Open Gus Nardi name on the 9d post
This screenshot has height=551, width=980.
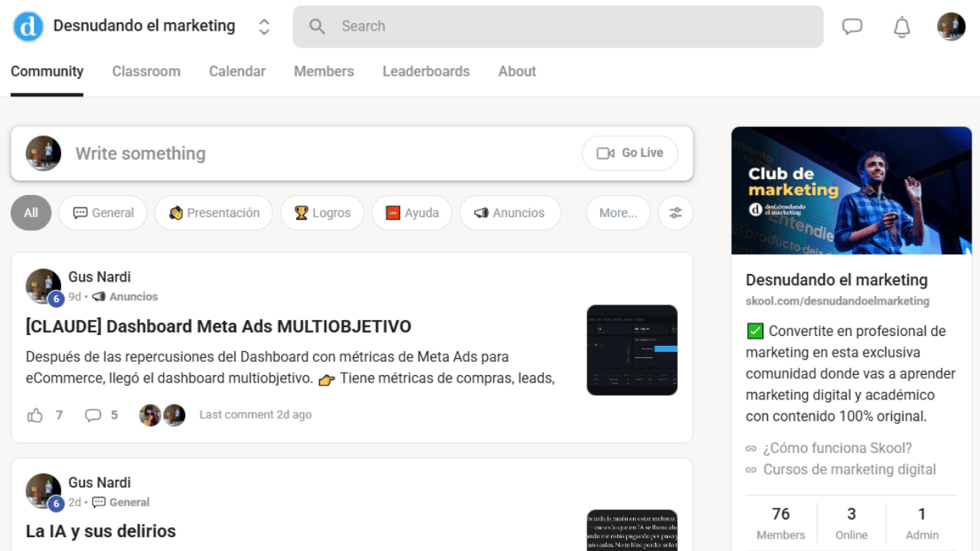coord(100,277)
